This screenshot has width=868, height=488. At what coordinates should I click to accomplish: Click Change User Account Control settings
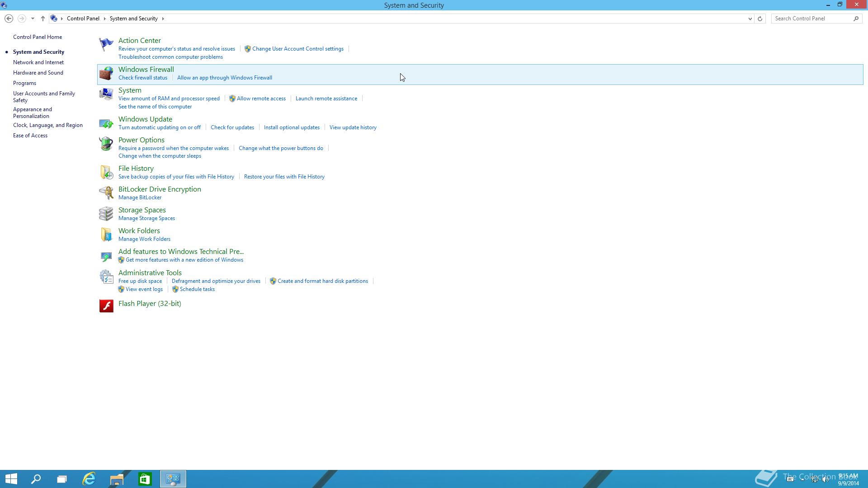pyautogui.click(x=297, y=49)
